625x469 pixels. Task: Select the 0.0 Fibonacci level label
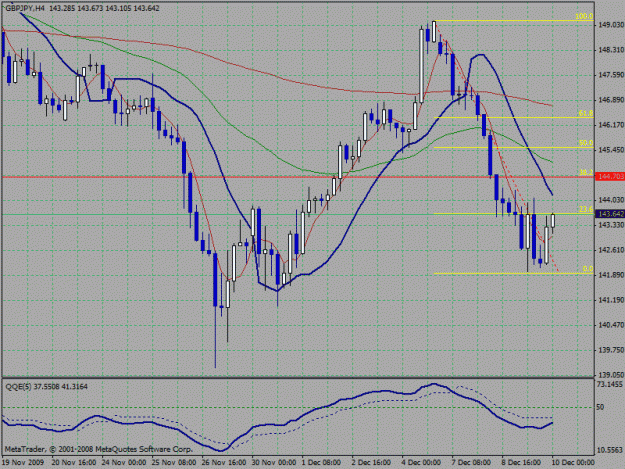(x=588, y=269)
